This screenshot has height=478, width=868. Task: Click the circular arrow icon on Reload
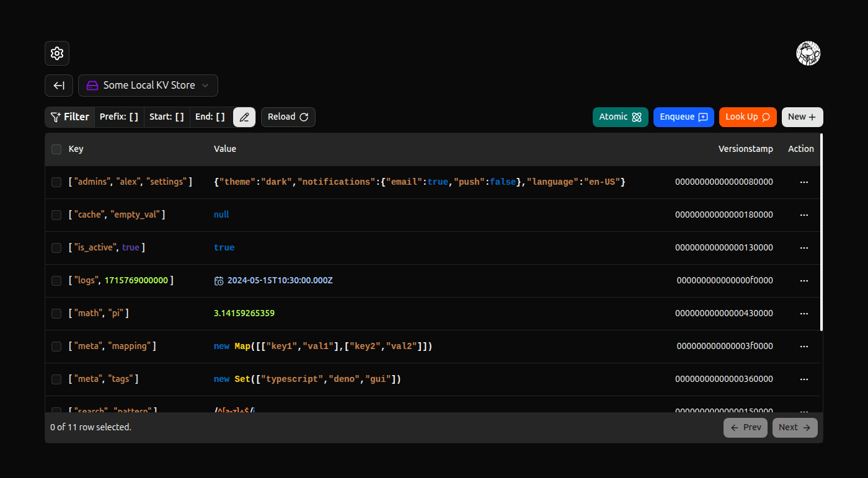[x=303, y=117]
